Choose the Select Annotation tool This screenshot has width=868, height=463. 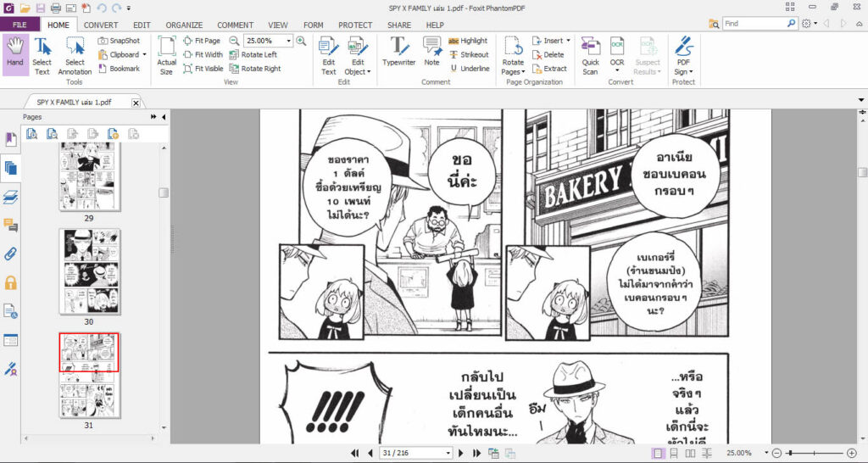75,56
